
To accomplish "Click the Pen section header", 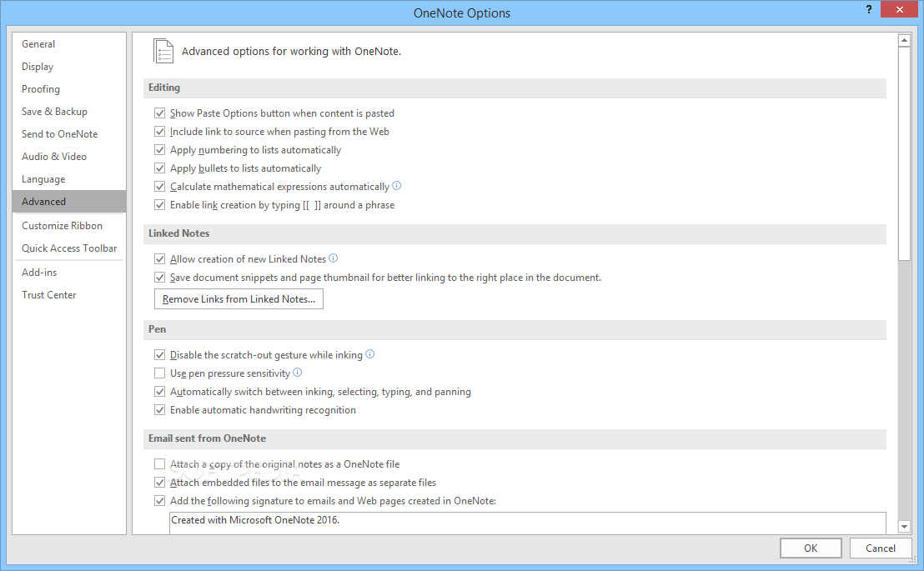I will pyautogui.click(x=515, y=329).
